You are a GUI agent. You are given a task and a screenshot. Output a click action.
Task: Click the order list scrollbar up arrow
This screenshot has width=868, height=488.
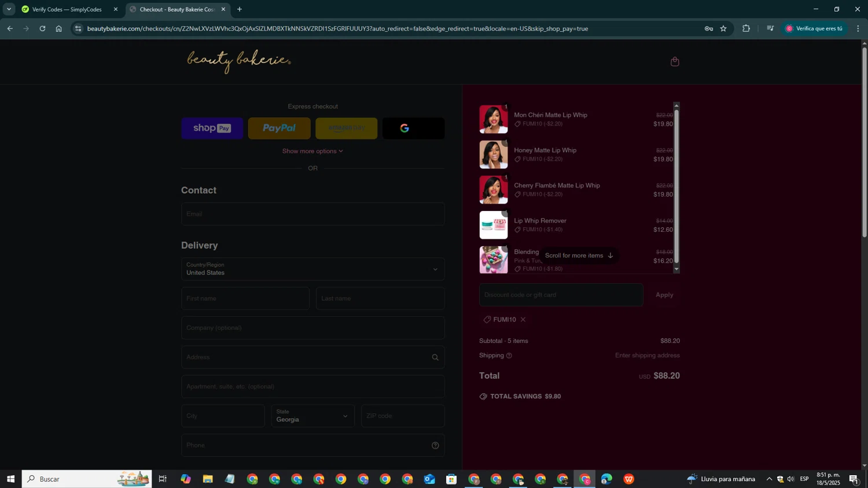pyautogui.click(x=676, y=105)
